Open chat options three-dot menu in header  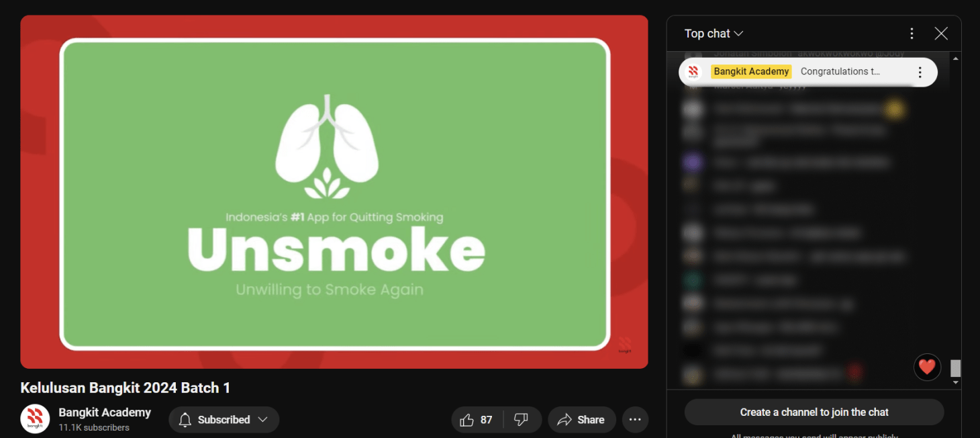pos(912,34)
